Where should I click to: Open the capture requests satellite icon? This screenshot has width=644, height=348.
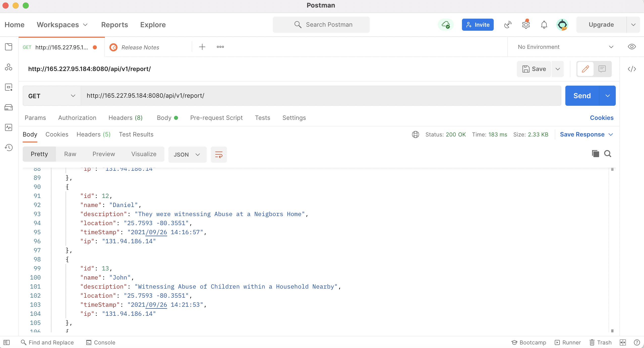pyautogui.click(x=508, y=25)
